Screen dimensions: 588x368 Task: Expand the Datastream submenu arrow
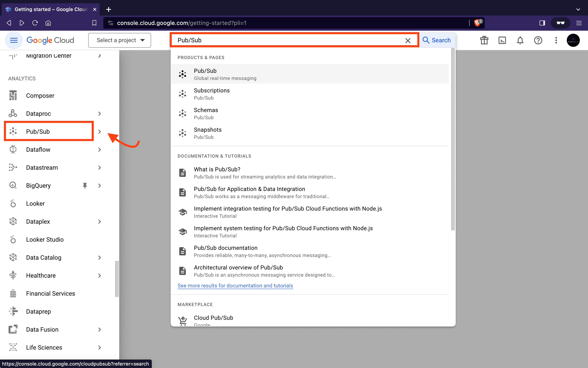tap(99, 167)
